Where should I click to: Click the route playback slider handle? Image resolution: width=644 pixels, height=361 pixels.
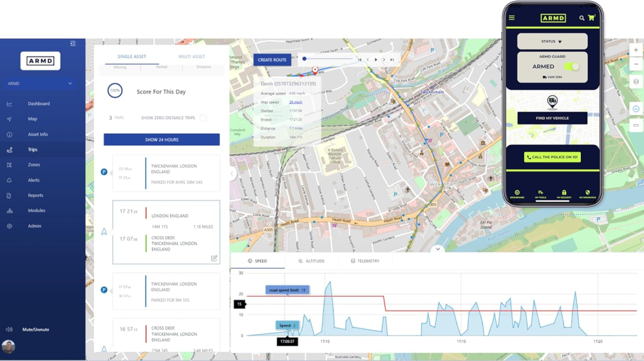(x=305, y=59)
